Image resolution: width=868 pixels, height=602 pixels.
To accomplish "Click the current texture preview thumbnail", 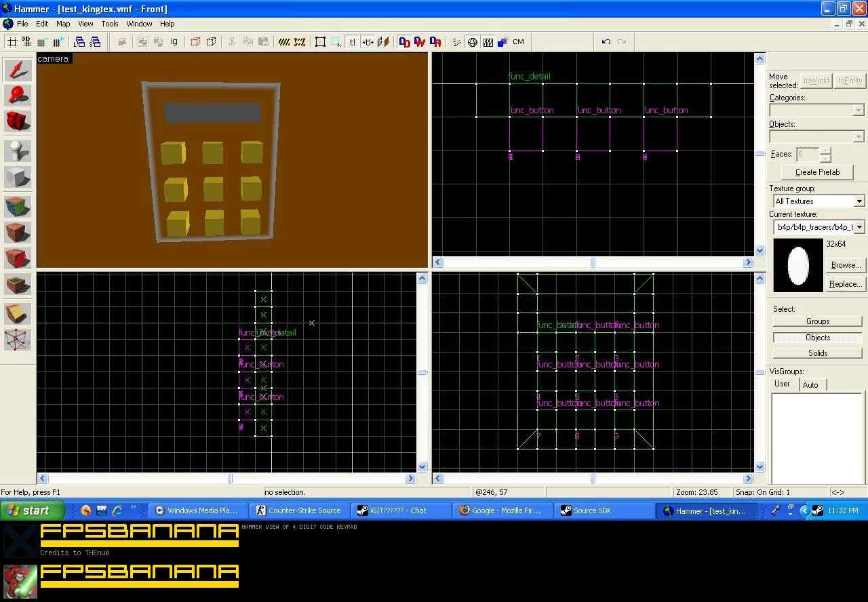I will [798, 265].
